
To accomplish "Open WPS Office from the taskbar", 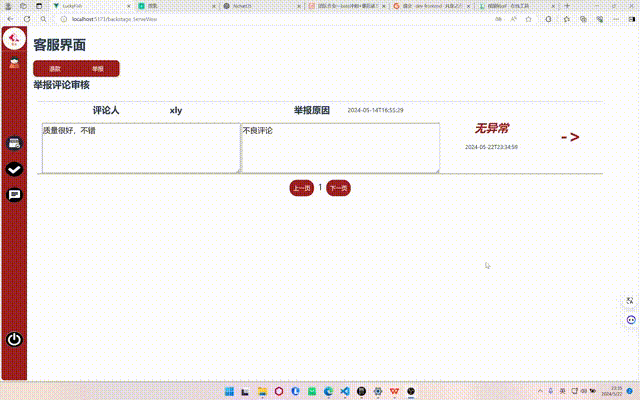I will click(394, 391).
